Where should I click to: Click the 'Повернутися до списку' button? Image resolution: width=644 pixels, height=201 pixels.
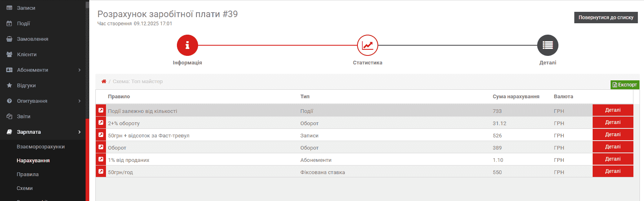pyautogui.click(x=606, y=18)
